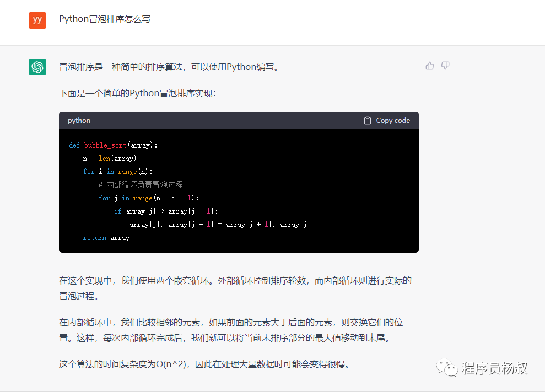Click paragraph starting '在内部循环中'
Screen dimensions: 545x392
point(231,330)
